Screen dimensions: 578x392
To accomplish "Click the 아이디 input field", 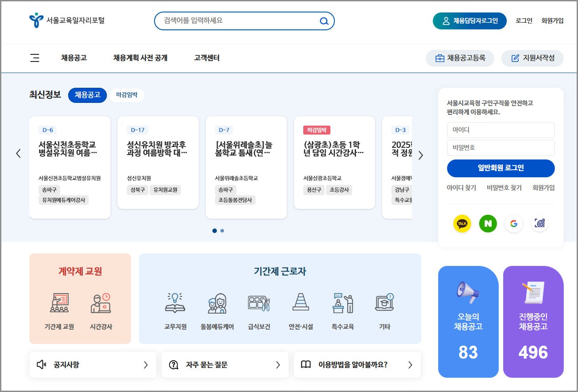I will [x=501, y=130].
